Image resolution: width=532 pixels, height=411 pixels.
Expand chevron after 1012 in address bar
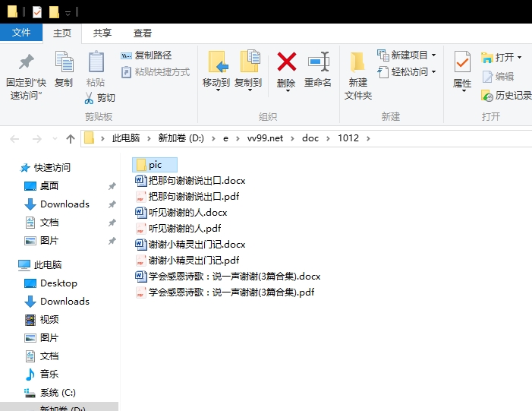368,138
